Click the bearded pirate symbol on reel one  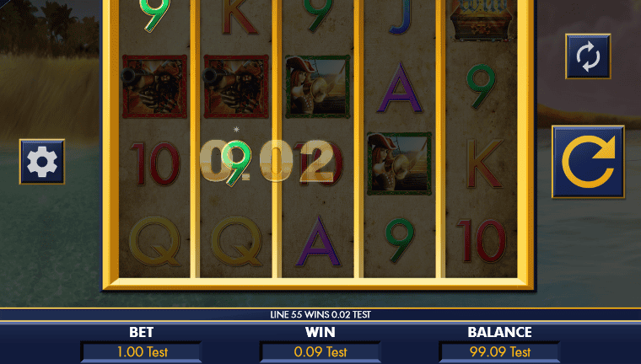pyautogui.click(x=154, y=87)
